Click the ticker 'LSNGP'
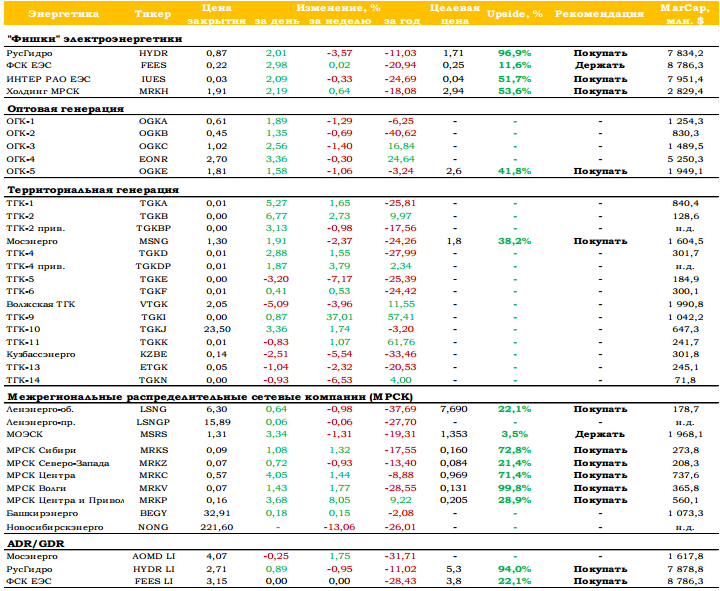This screenshot has height=591, width=720. pyautogui.click(x=153, y=422)
